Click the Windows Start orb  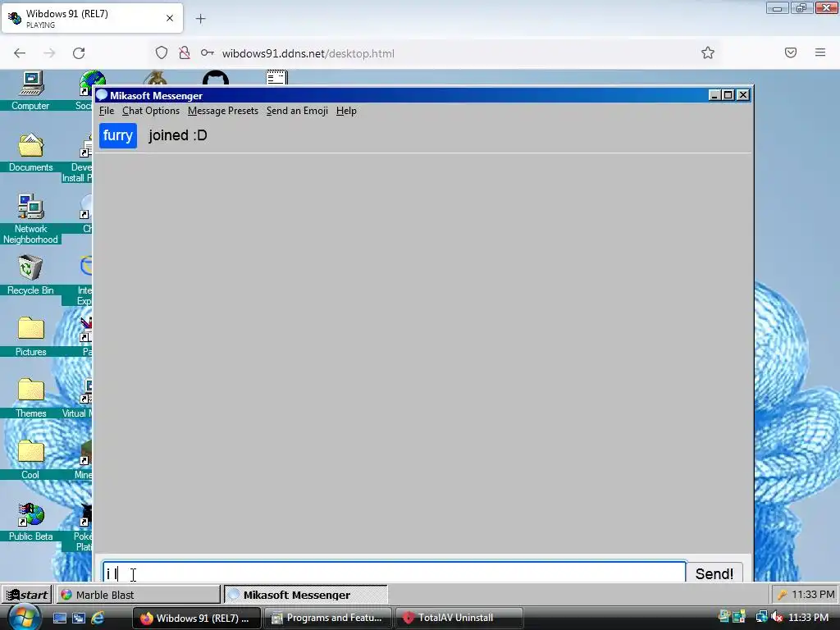[x=24, y=618]
